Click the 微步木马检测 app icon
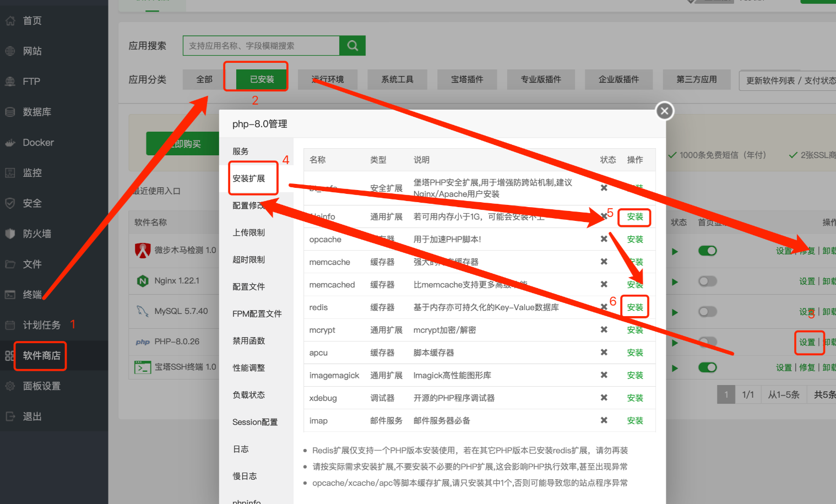 [x=143, y=251]
